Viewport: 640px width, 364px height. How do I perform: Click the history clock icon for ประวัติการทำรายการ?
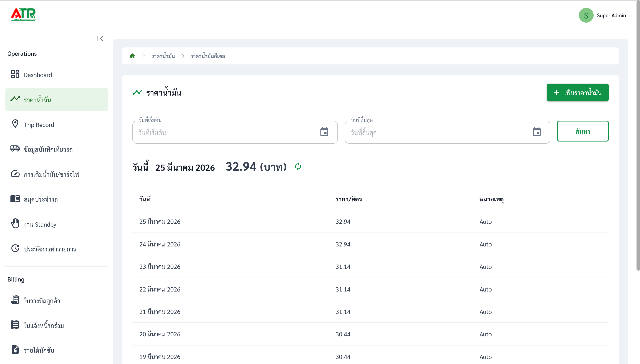[x=15, y=248]
